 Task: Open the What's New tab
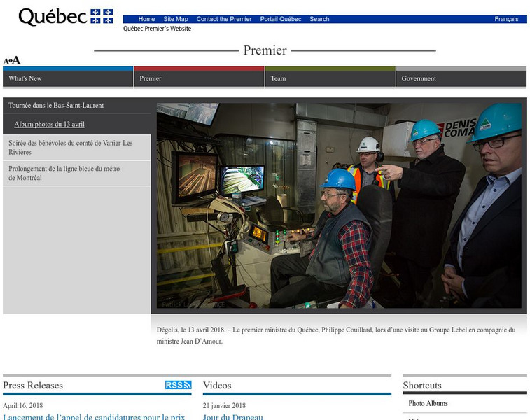68,77
